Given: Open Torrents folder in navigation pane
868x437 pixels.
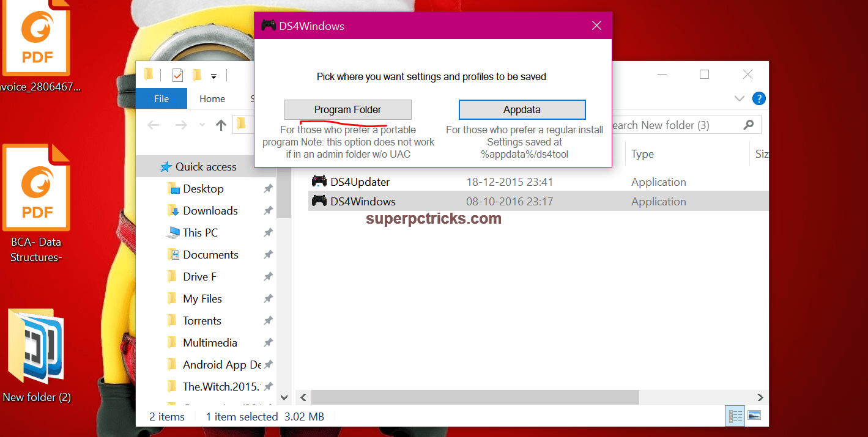Looking at the screenshot, I should pos(202,321).
